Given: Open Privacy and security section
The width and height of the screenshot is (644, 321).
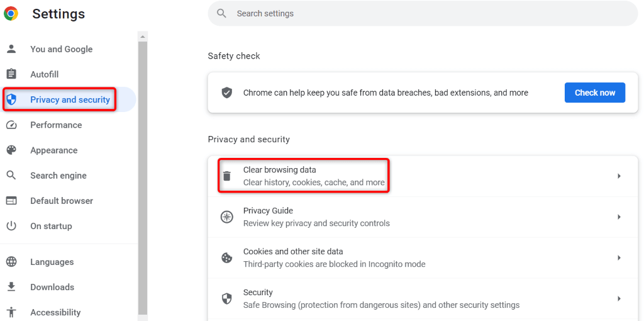Looking at the screenshot, I should pyautogui.click(x=70, y=99).
